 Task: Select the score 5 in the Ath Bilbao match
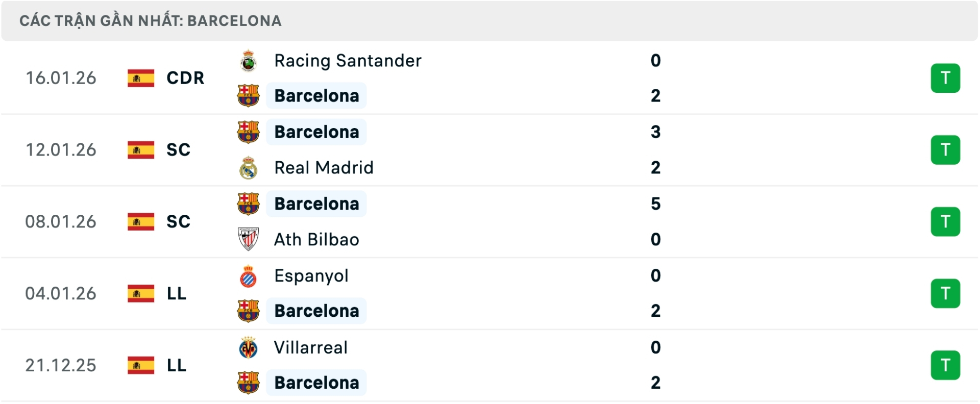(x=656, y=204)
